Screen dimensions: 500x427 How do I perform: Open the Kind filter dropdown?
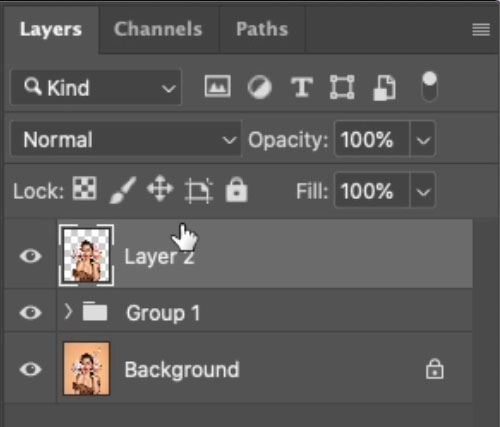coord(96,88)
